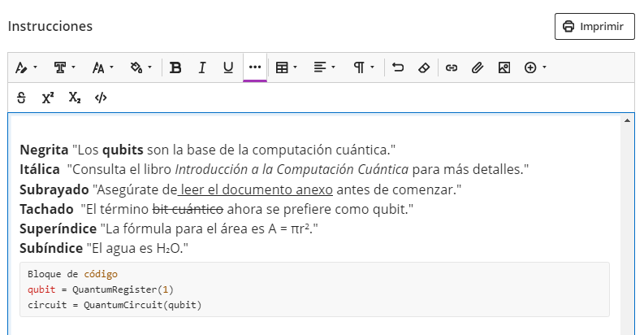Click the Imprimir button

click(594, 26)
